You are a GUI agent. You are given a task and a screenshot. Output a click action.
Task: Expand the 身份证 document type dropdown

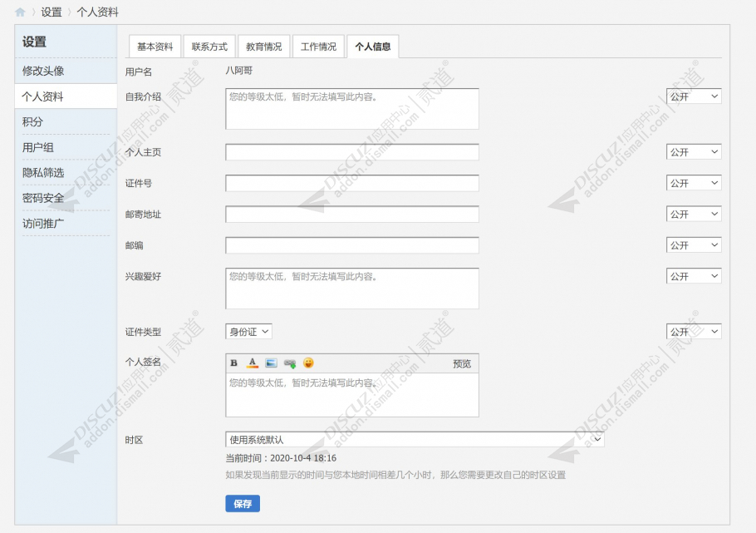pyautogui.click(x=248, y=332)
